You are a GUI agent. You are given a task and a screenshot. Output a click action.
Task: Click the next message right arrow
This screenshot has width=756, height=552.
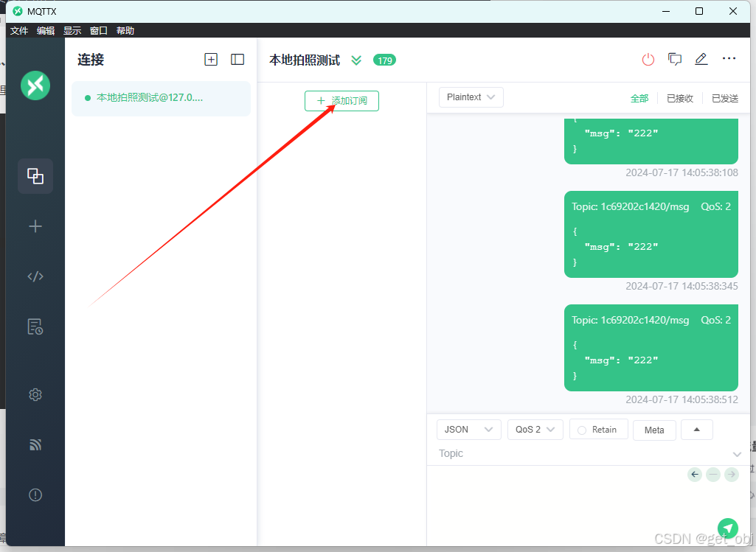(x=732, y=475)
